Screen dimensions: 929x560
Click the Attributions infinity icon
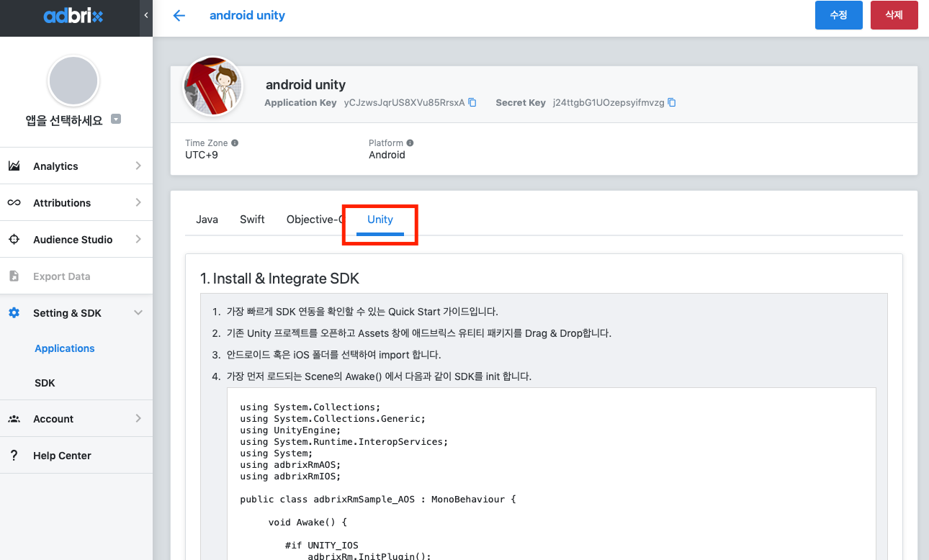[x=14, y=203]
